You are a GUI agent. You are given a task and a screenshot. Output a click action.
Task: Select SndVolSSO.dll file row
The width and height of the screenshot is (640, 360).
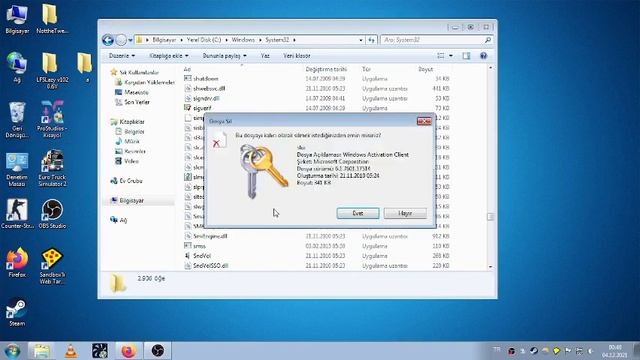coord(316,265)
